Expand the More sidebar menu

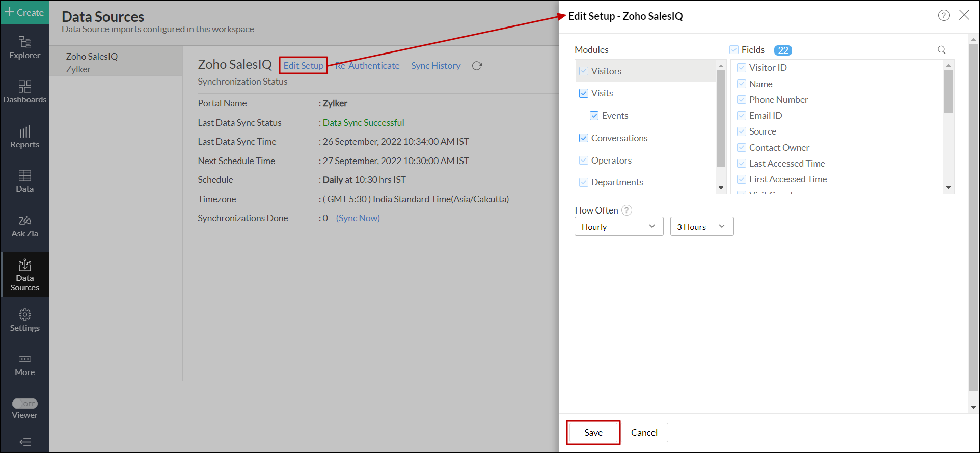[x=24, y=365]
